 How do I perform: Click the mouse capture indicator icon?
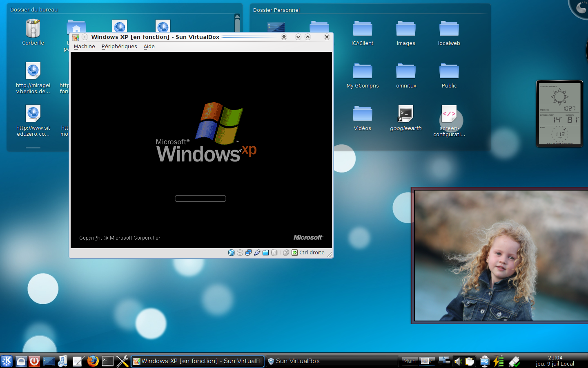coord(286,253)
